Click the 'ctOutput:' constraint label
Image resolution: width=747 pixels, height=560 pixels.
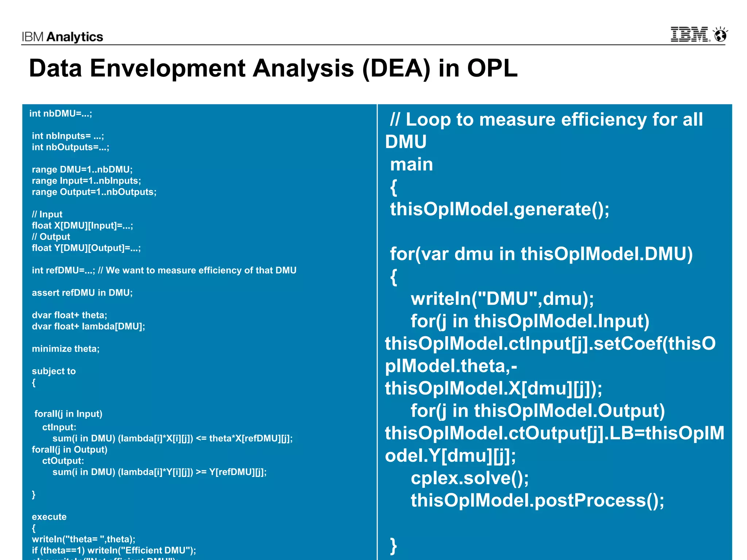click(63, 461)
